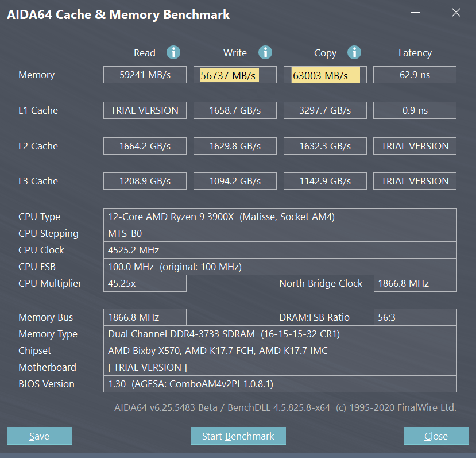Viewport: 476px width, 458px height.
Task: Click the Write column header
Action: click(x=235, y=53)
